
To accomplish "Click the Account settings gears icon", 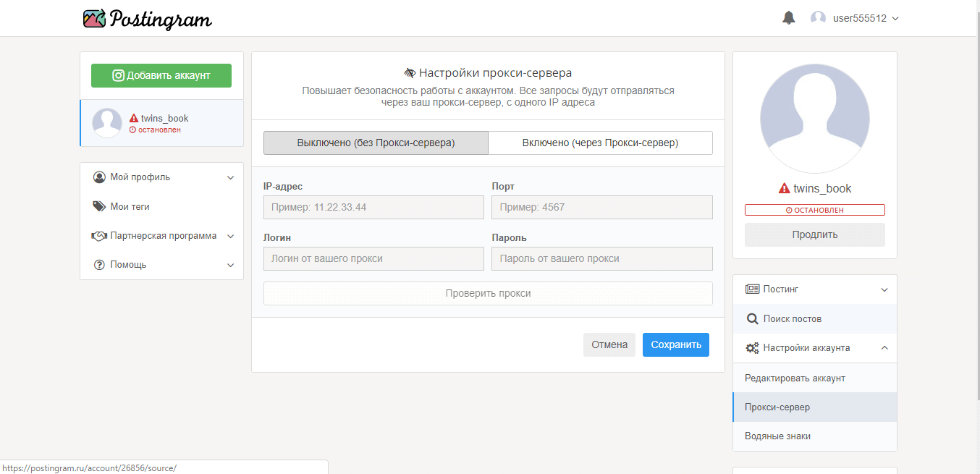I will pyautogui.click(x=753, y=348).
